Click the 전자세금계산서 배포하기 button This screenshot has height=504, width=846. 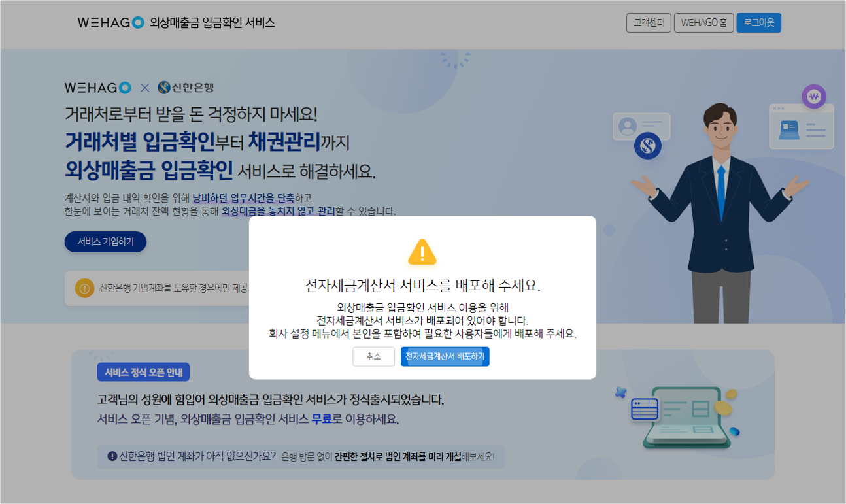[x=445, y=356]
